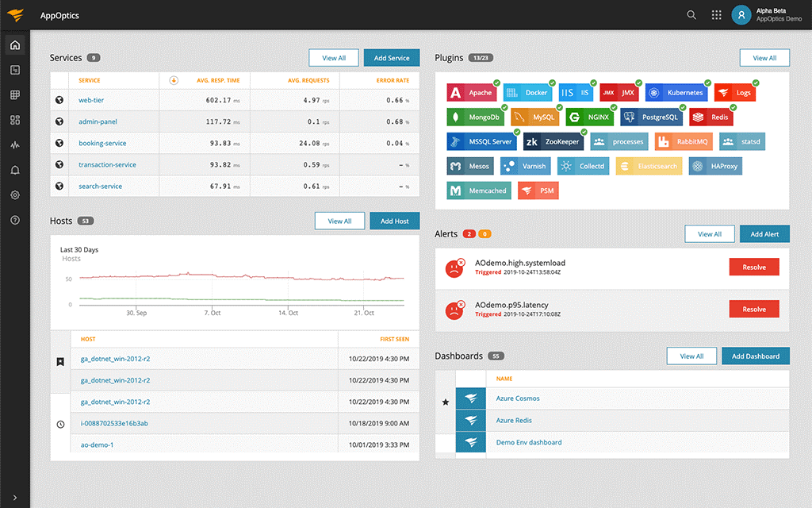Sort by AVG. RESP. TIME column header
The width and height of the screenshot is (812, 508).
[x=218, y=80]
